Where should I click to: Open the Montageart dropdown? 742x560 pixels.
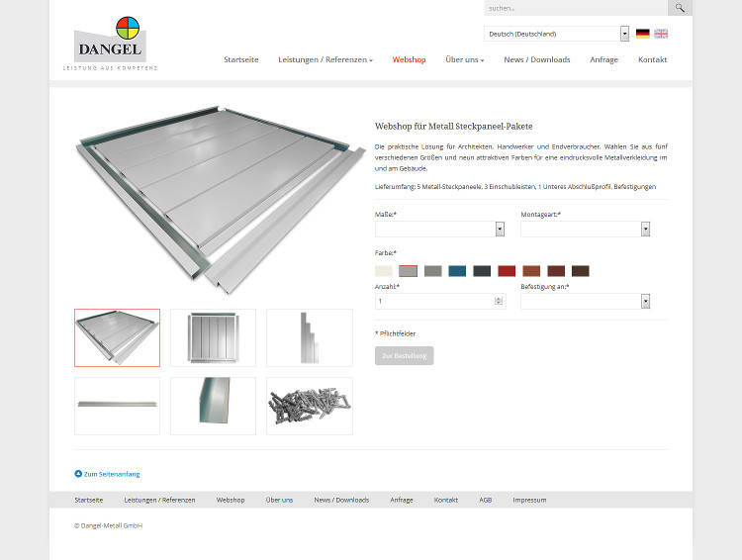tap(586, 230)
